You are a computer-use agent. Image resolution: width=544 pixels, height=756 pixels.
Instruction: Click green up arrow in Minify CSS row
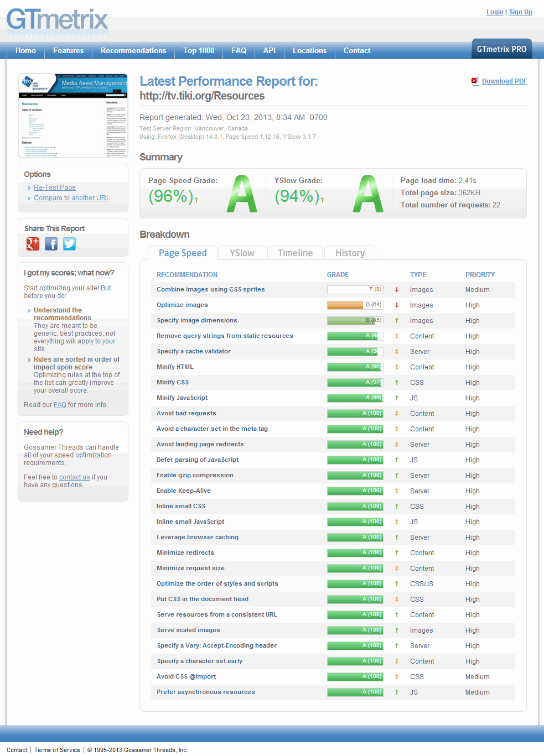point(397,383)
